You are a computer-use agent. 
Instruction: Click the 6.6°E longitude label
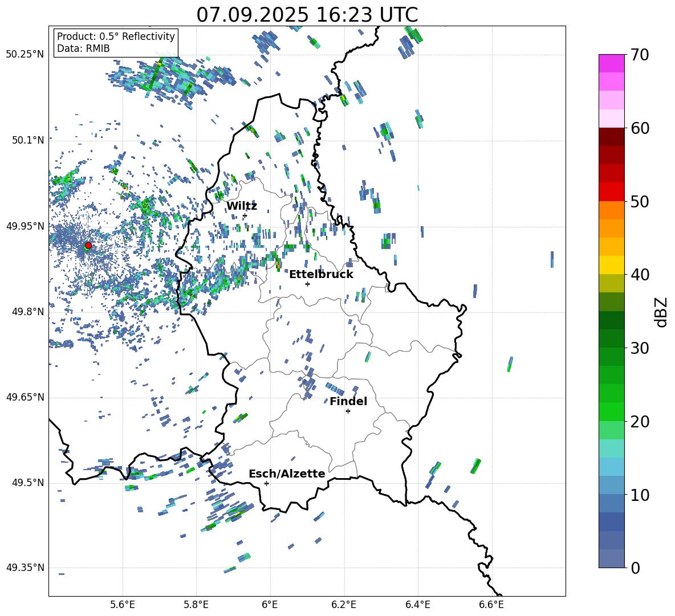click(x=491, y=605)
